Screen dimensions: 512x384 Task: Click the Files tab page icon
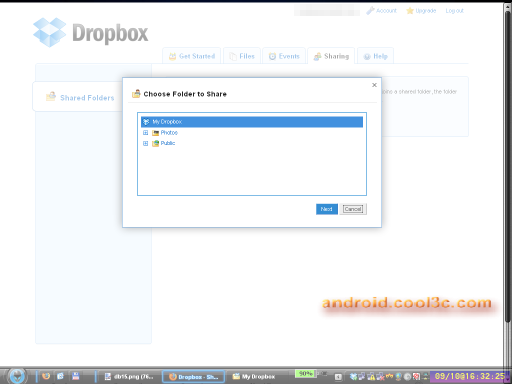click(x=233, y=56)
